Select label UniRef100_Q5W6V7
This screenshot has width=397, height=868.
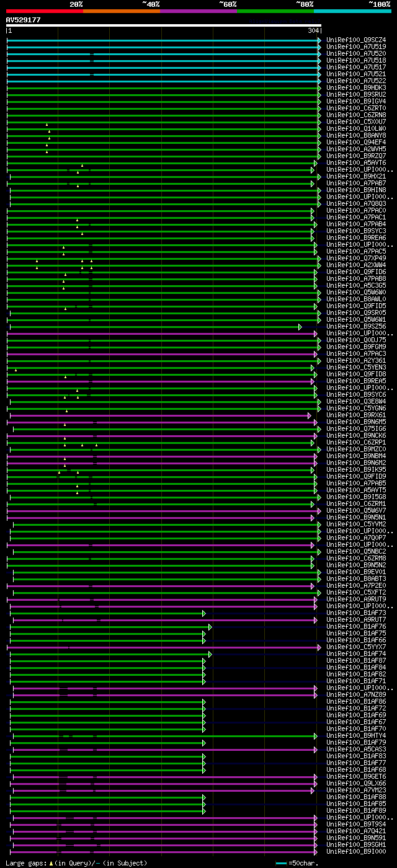(x=356, y=510)
